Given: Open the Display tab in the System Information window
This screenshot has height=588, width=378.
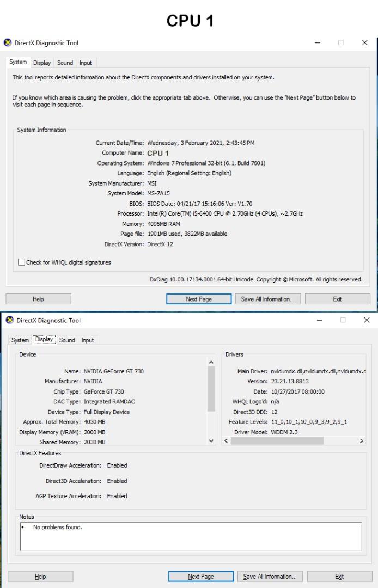Looking at the screenshot, I should (x=42, y=63).
